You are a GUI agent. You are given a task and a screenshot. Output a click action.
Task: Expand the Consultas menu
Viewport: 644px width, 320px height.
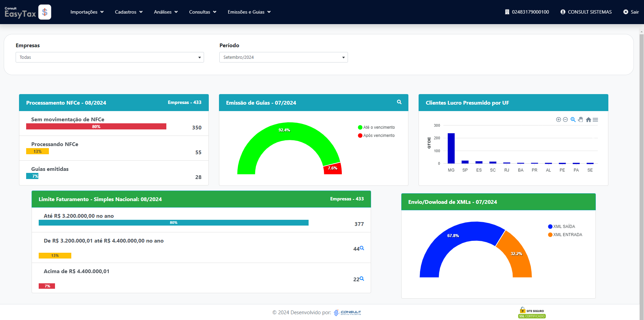203,12
